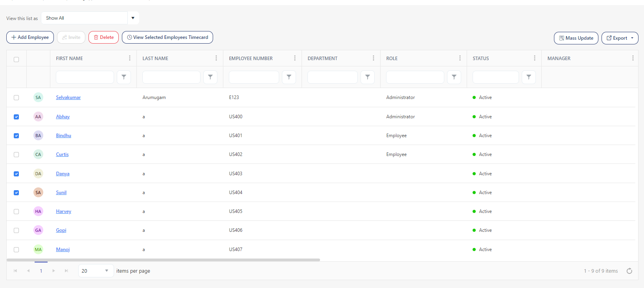Toggle the select-all header checkbox

tap(16, 59)
